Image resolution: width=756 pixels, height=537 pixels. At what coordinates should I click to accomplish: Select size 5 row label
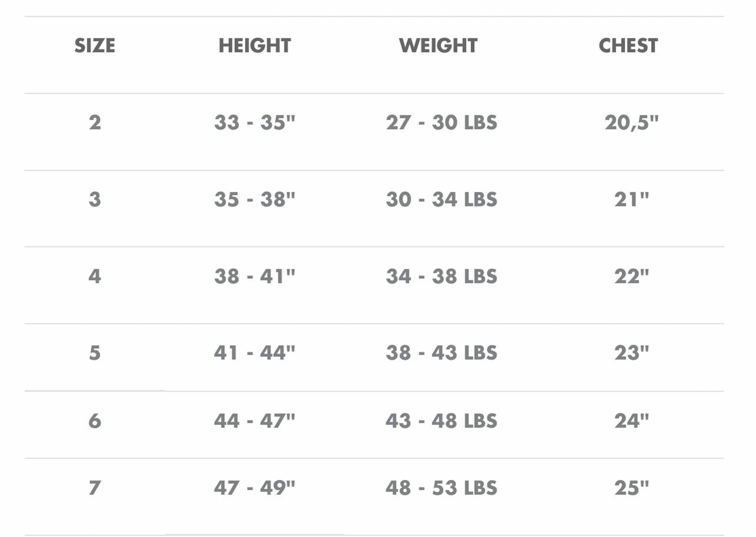point(95,353)
